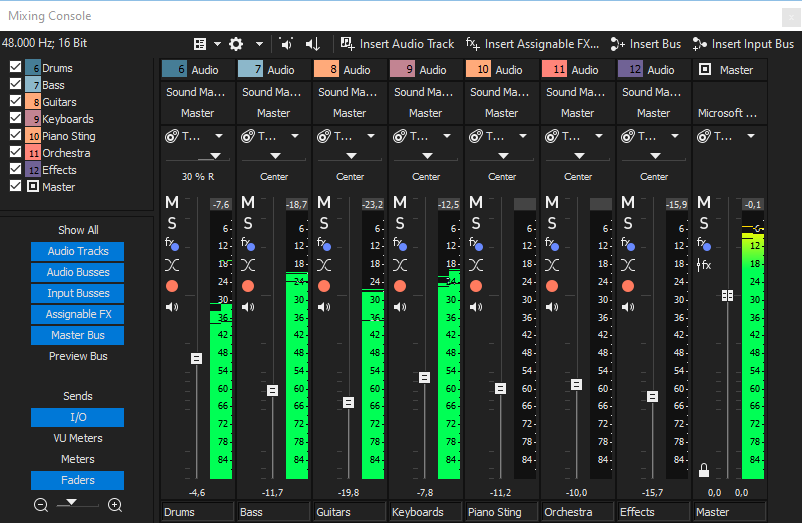Enable the VU Meters section button
802x523 pixels.
[78, 438]
